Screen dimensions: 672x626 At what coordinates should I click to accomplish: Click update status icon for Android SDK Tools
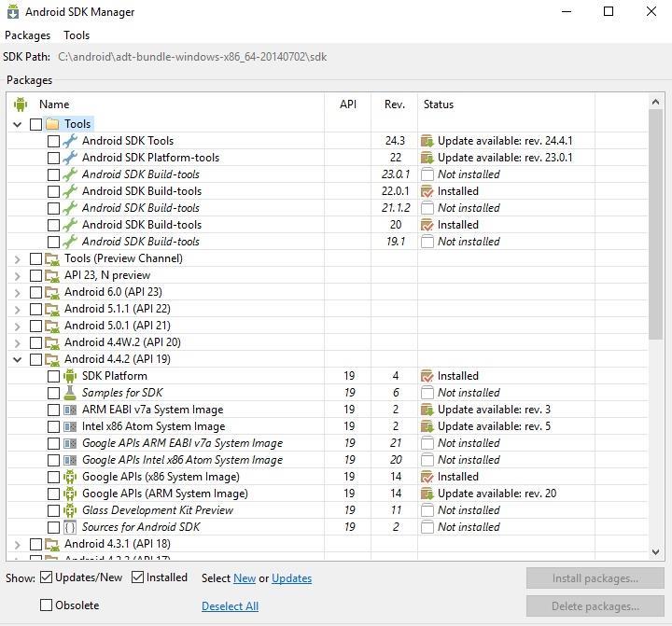pos(427,141)
